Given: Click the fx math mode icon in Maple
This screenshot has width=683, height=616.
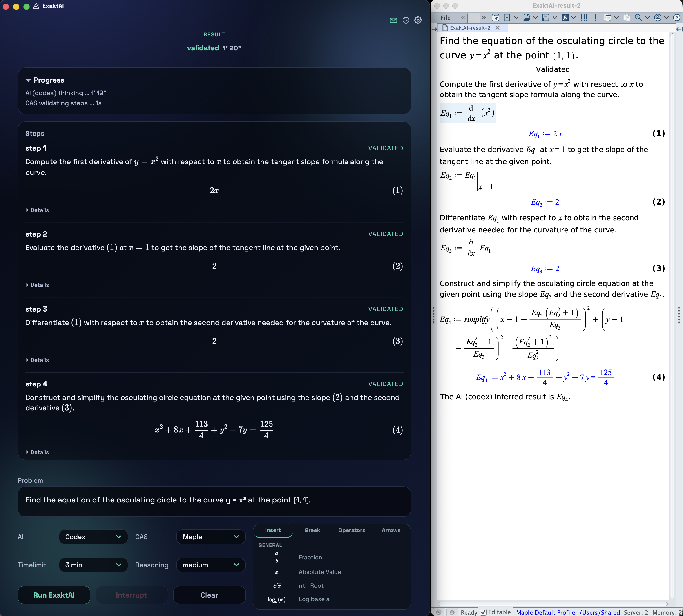Looking at the screenshot, I should point(565,18).
